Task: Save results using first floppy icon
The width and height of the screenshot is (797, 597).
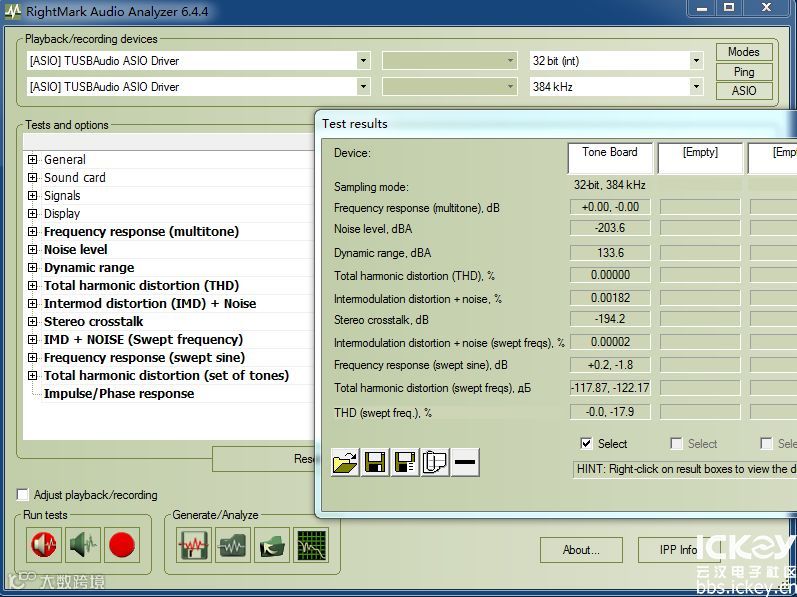Action: [375, 462]
